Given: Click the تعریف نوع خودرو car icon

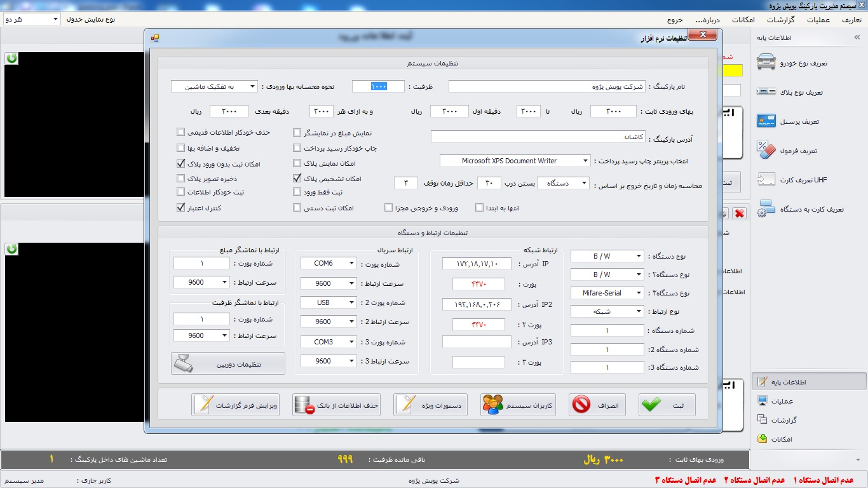Looking at the screenshot, I should (767, 63).
